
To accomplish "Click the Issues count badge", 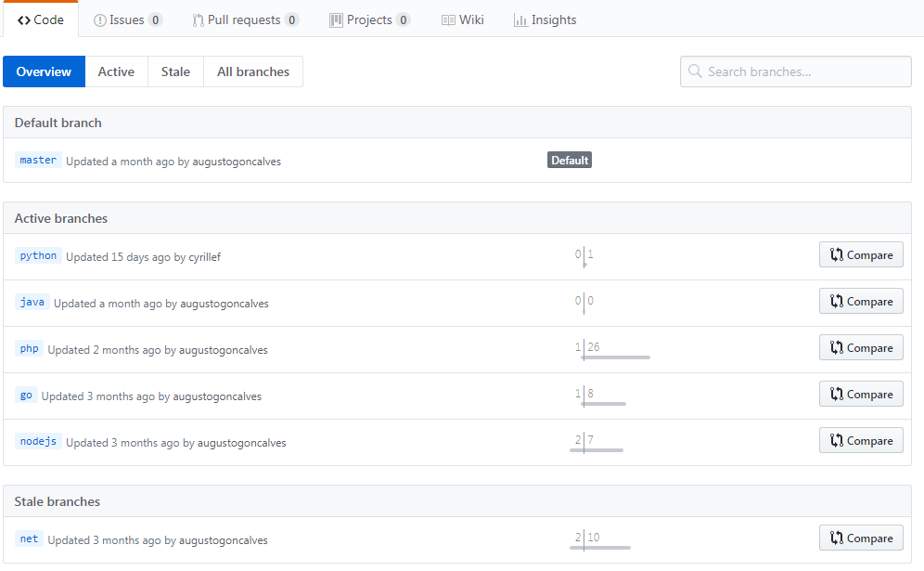I will coord(155,20).
